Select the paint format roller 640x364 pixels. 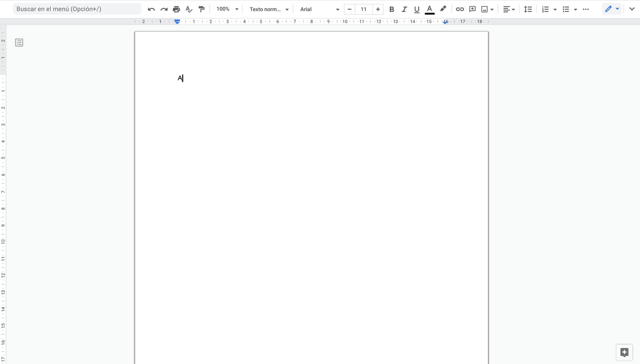(x=201, y=9)
